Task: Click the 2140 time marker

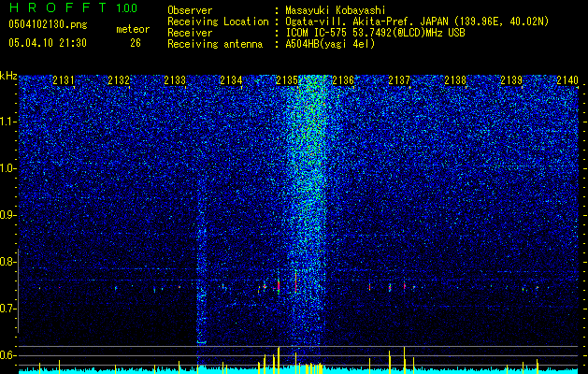Action: click(567, 80)
